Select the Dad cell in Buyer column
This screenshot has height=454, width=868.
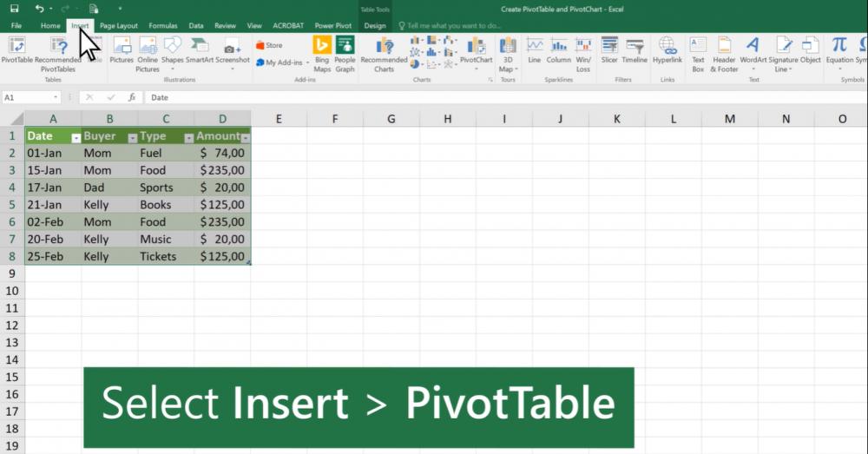point(109,188)
